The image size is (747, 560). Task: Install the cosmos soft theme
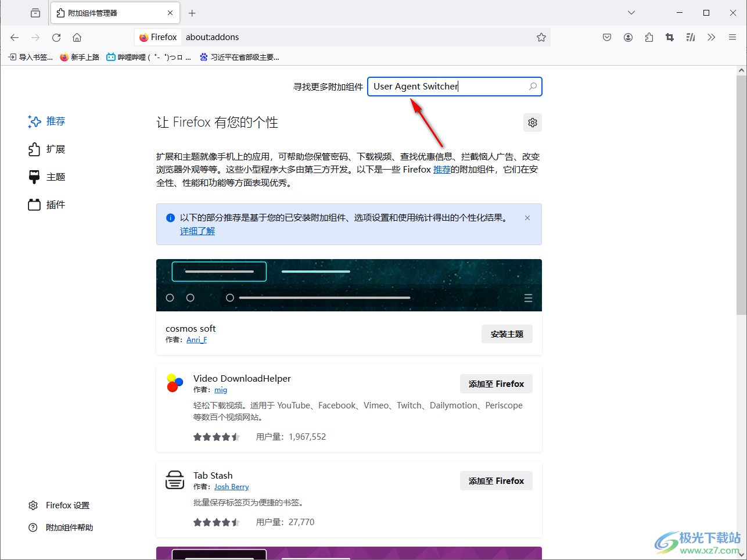pyautogui.click(x=507, y=334)
